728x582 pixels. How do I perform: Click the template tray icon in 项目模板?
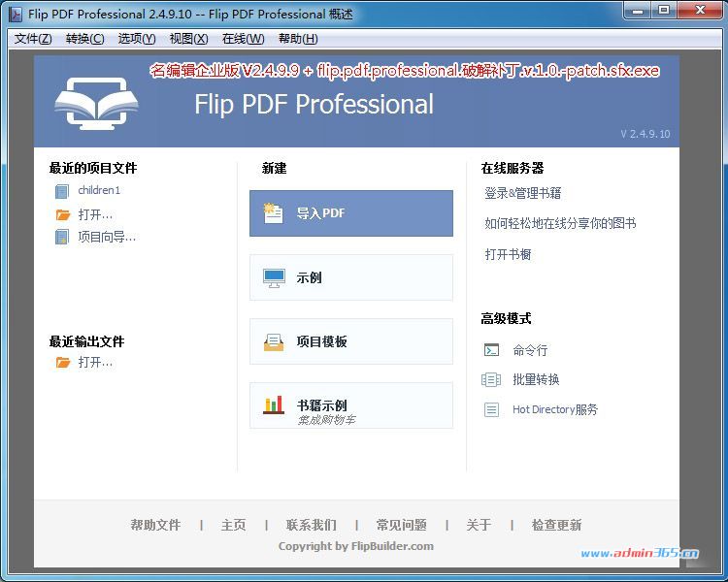pos(274,342)
